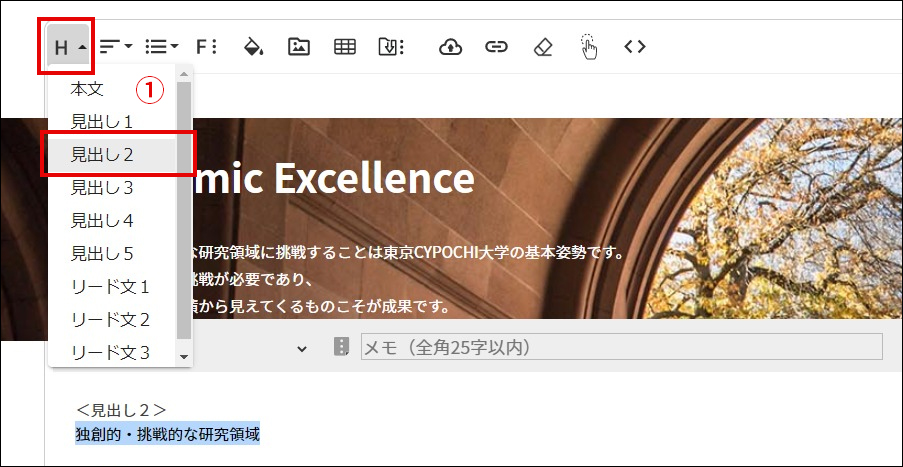Insert a hyperlink using the chain icon

point(496,47)
